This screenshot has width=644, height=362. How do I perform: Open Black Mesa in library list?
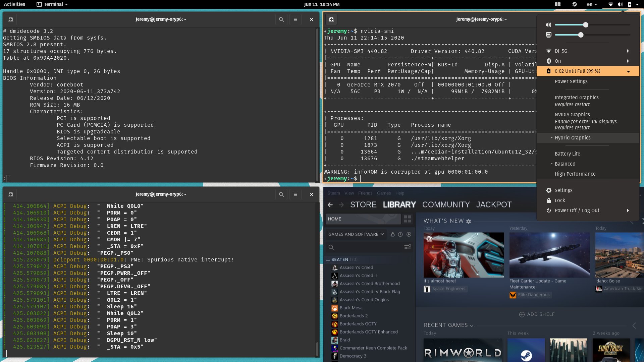pos(351,308)
